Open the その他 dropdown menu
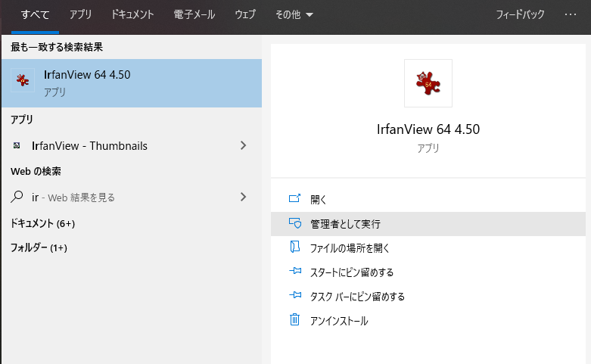The height and width of the screenshot is (364, 591). (294, 14)
